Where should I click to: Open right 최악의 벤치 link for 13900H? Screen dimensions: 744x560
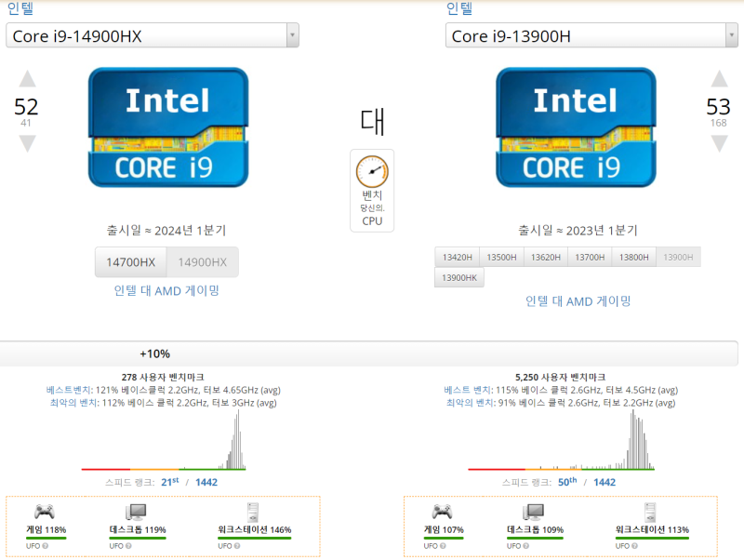tap(470, 403)
